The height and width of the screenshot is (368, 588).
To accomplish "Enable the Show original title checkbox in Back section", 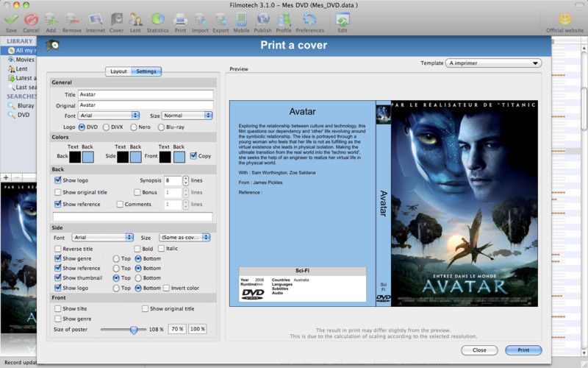I will (x=58, y=192).
